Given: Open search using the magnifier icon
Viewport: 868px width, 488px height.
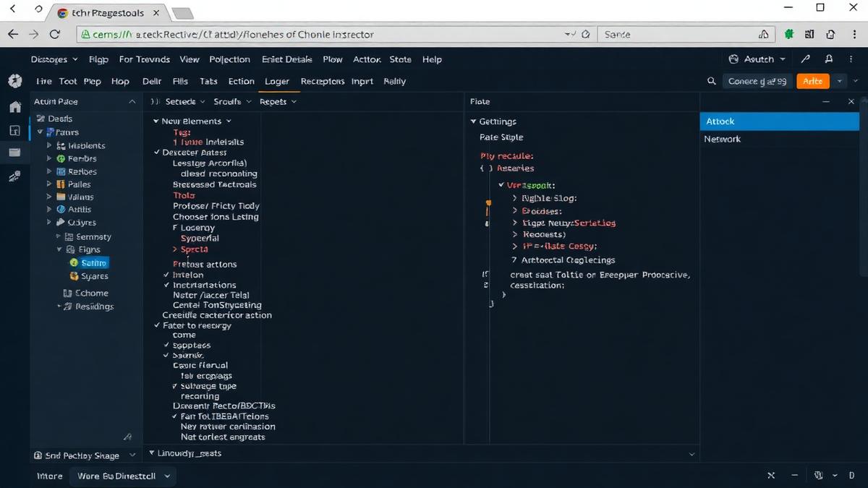Looking at the screenshot, I should tap(711, 81).
